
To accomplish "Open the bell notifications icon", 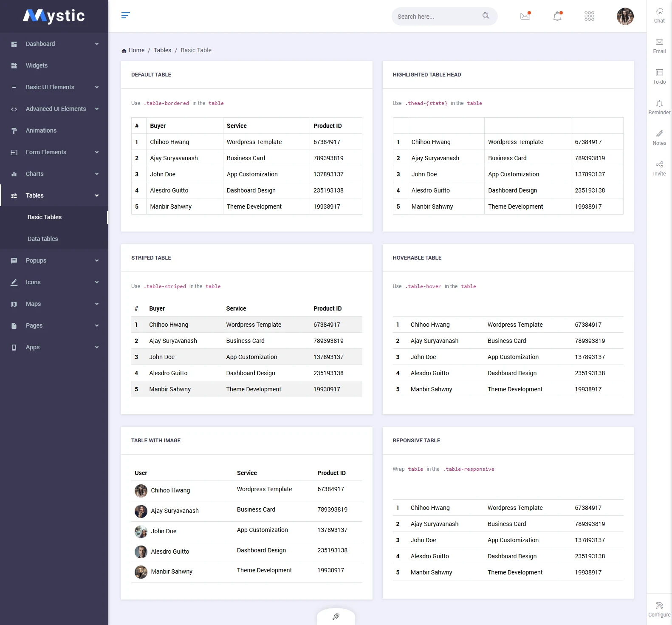I will point(557,16).
